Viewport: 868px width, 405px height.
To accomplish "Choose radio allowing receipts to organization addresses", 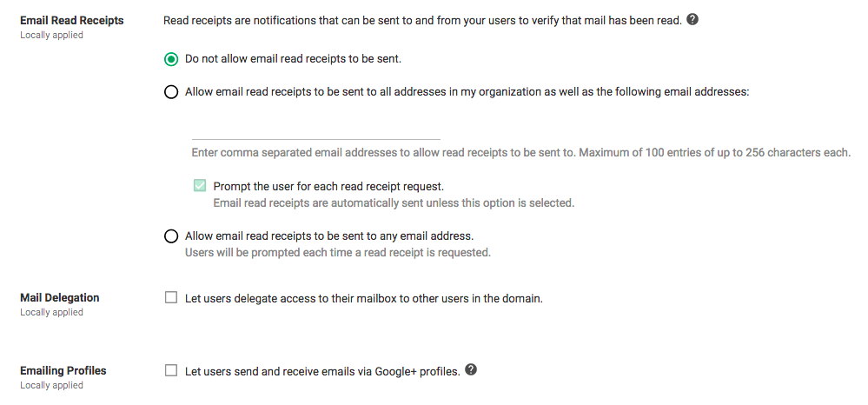I will 171,91.
